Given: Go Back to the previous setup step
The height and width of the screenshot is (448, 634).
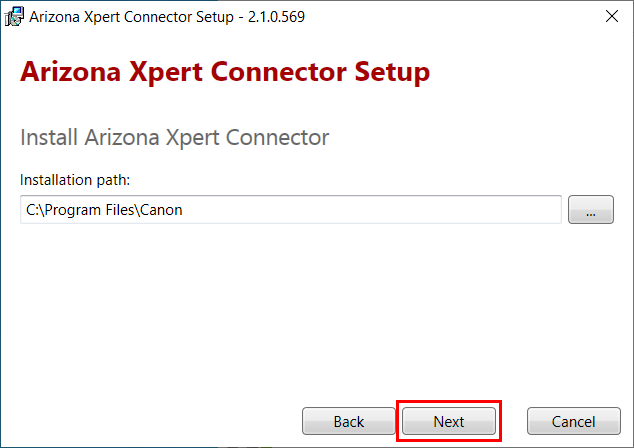Looking at the screenshot, I should click(x=349, y=421).
